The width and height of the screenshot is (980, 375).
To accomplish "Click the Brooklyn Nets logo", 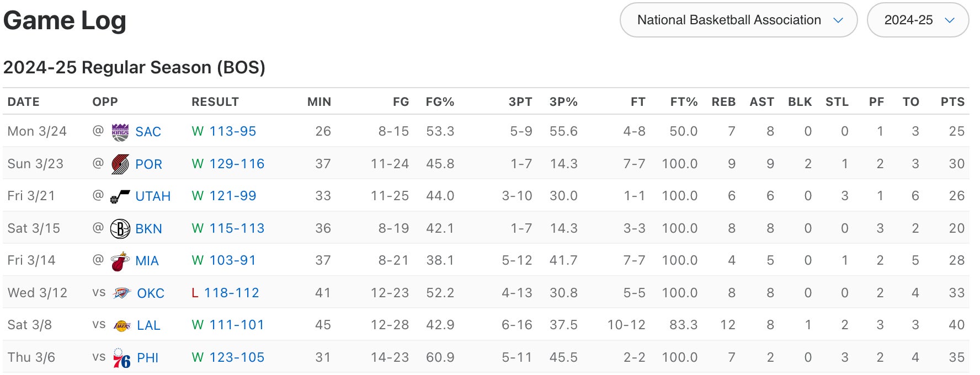I will [x=120, y=228].
